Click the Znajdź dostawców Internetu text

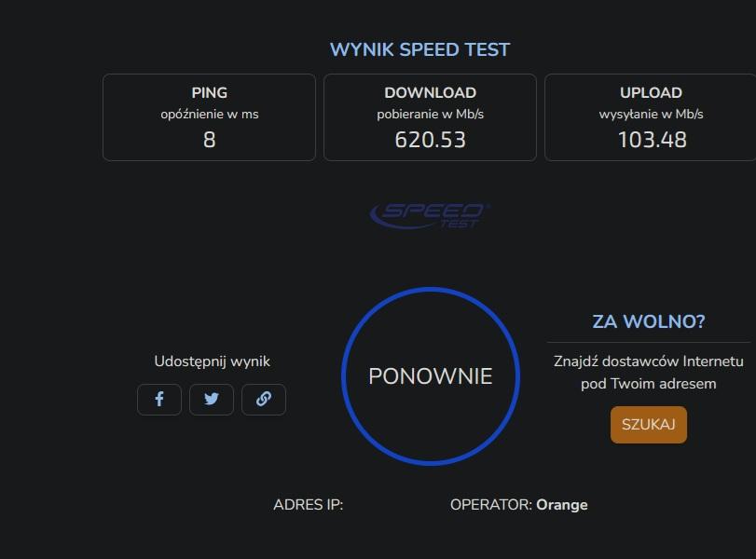[648, 361]
